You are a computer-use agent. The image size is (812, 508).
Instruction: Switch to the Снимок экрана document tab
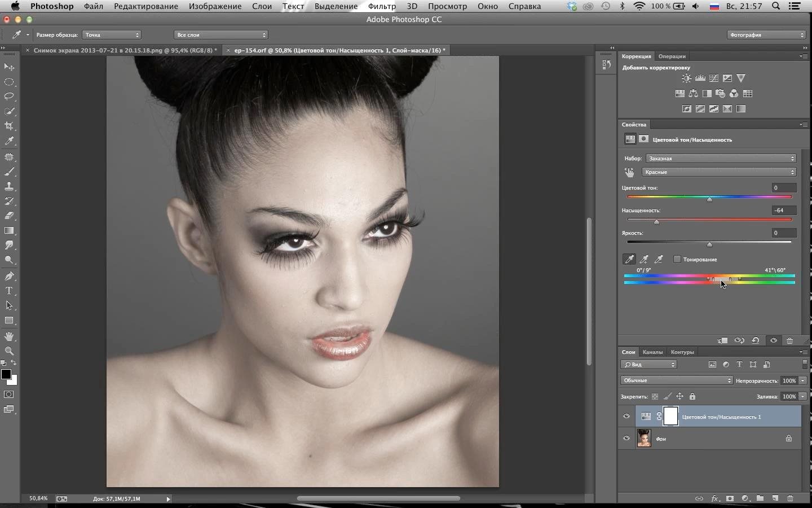pyautogui.click(x=125, y=50)
